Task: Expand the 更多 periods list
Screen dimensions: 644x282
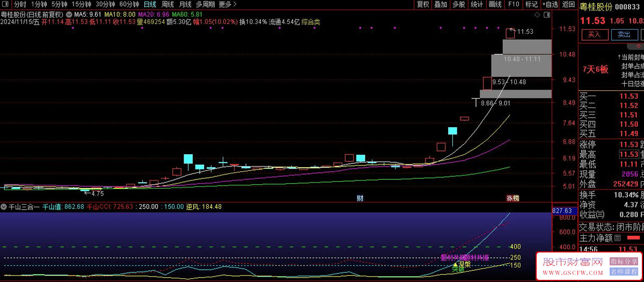Action: click(228, 4)
